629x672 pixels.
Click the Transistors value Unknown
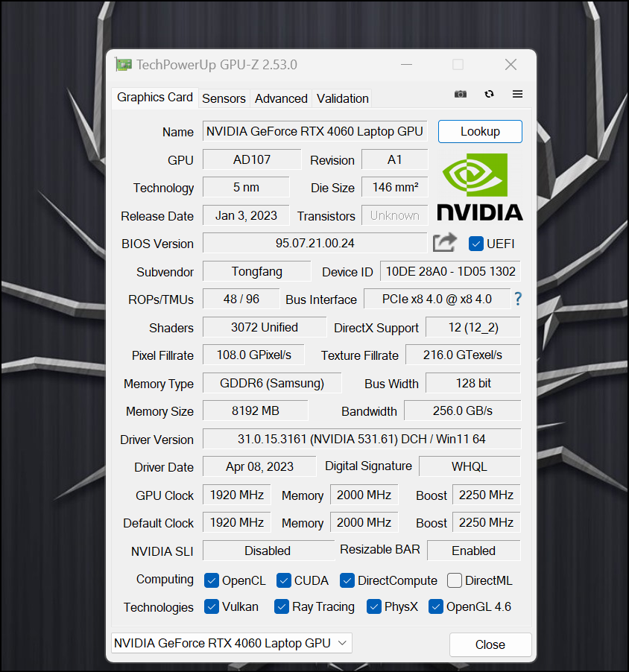pos(394,215)
